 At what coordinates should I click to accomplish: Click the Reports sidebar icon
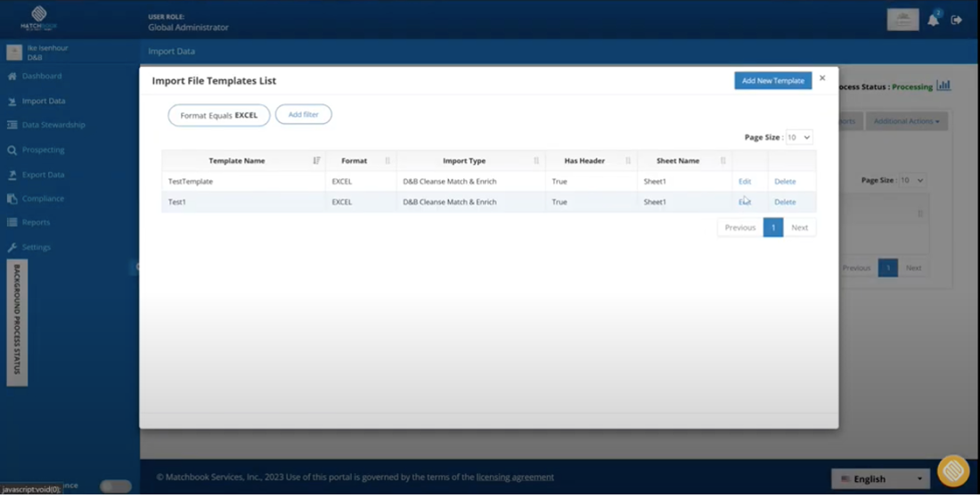[12, 223]
